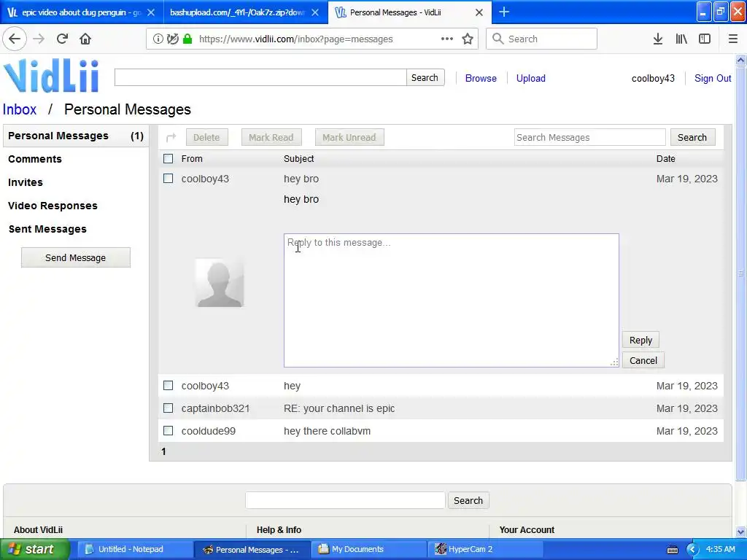747x560 pixels.
Task: Click the VidLii logo
Action: tap(51, 76)
